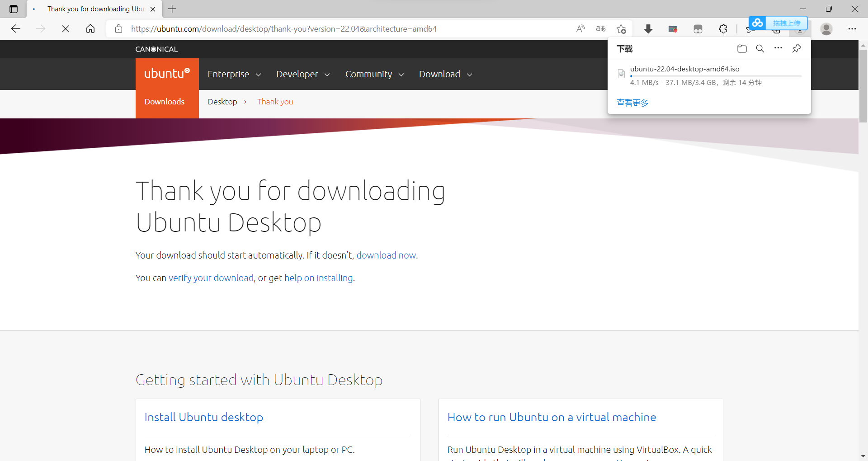Open more options in downloads panel

(x=778, y=48)
